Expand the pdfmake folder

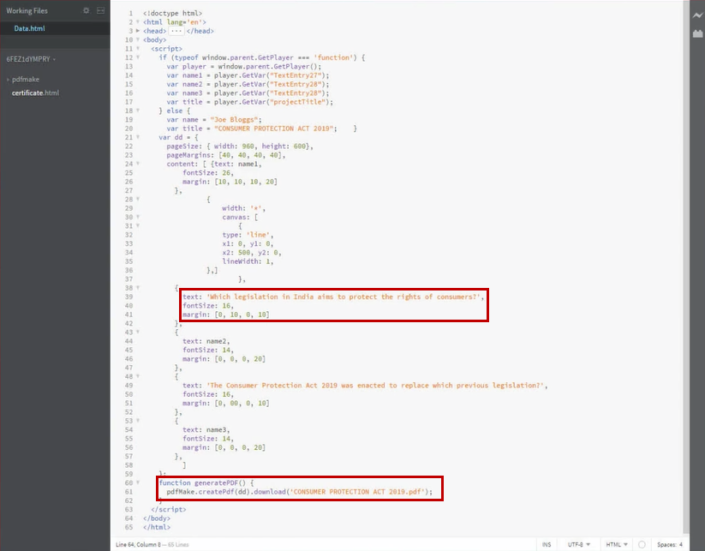(x=25, y=78)
